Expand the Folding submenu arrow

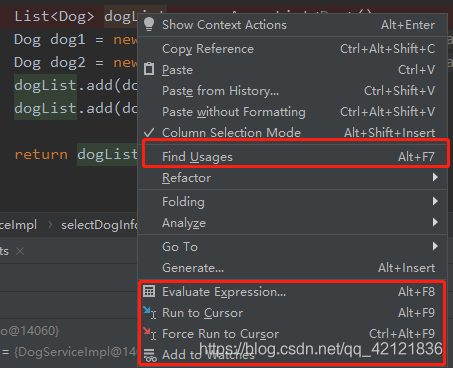click(x=435, y=201)
